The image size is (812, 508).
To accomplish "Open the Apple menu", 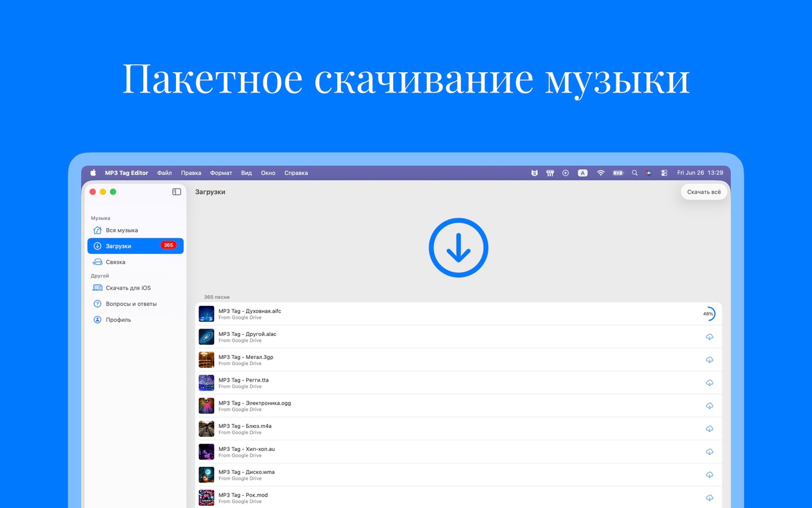I will (93, 173).
